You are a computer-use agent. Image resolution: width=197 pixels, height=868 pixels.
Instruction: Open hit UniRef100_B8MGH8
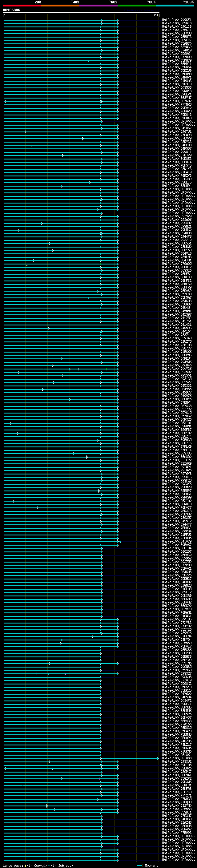[177, 599]
